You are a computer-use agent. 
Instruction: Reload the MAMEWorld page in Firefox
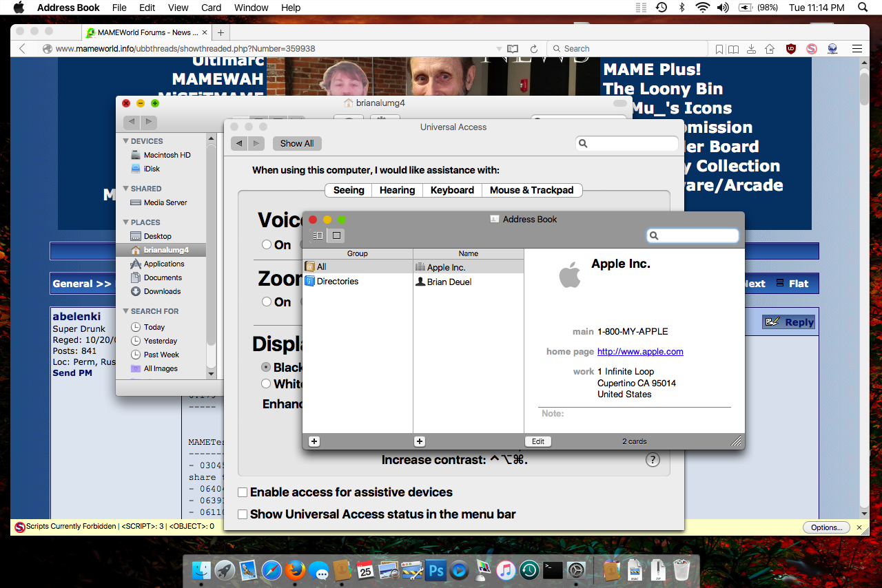pos(533,49)
